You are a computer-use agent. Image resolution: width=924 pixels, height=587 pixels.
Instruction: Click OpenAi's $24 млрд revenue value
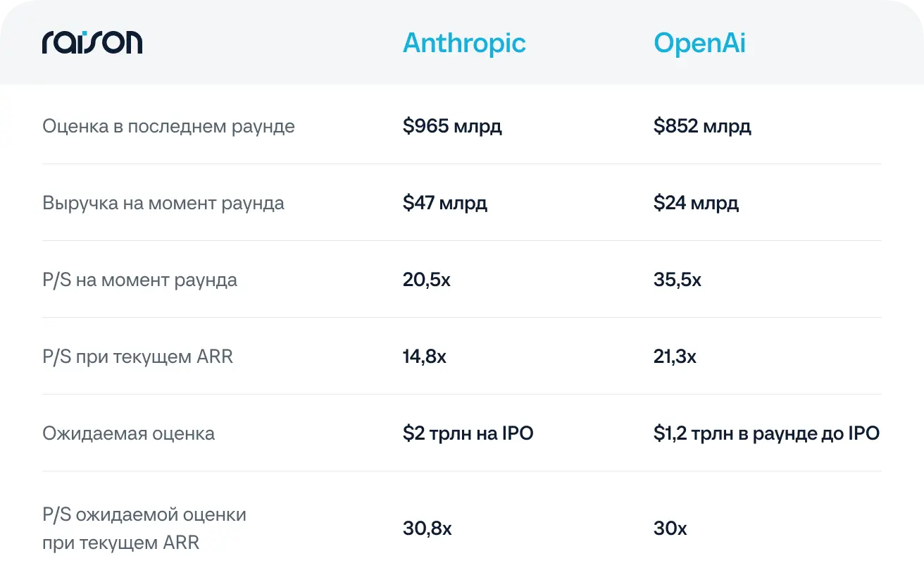tap(696, 204)
